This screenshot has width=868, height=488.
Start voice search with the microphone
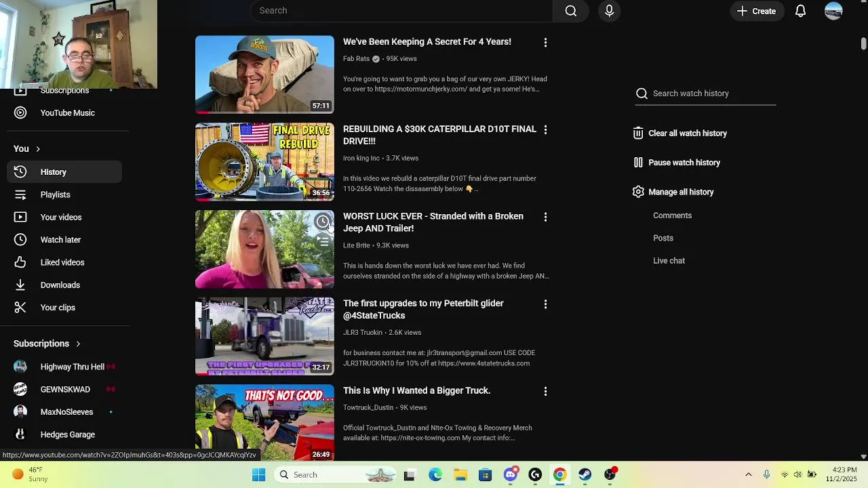[609, 11]
